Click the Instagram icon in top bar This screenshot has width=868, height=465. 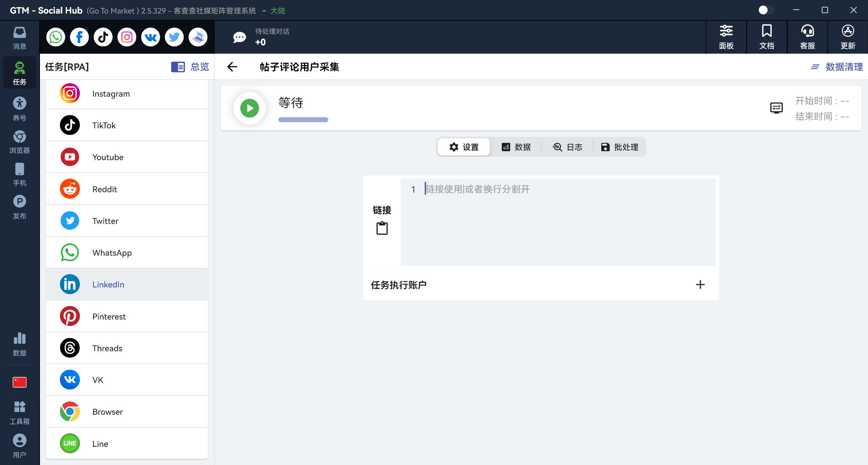tap(127, 37)
